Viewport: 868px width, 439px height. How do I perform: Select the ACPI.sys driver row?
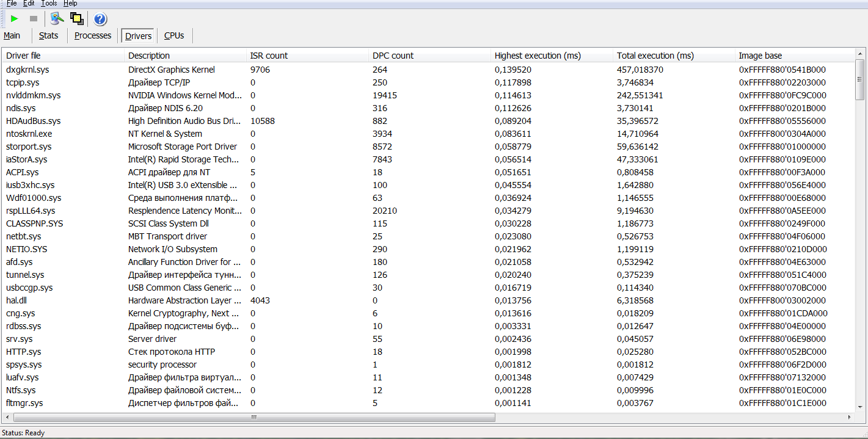(x=428, y=172)
